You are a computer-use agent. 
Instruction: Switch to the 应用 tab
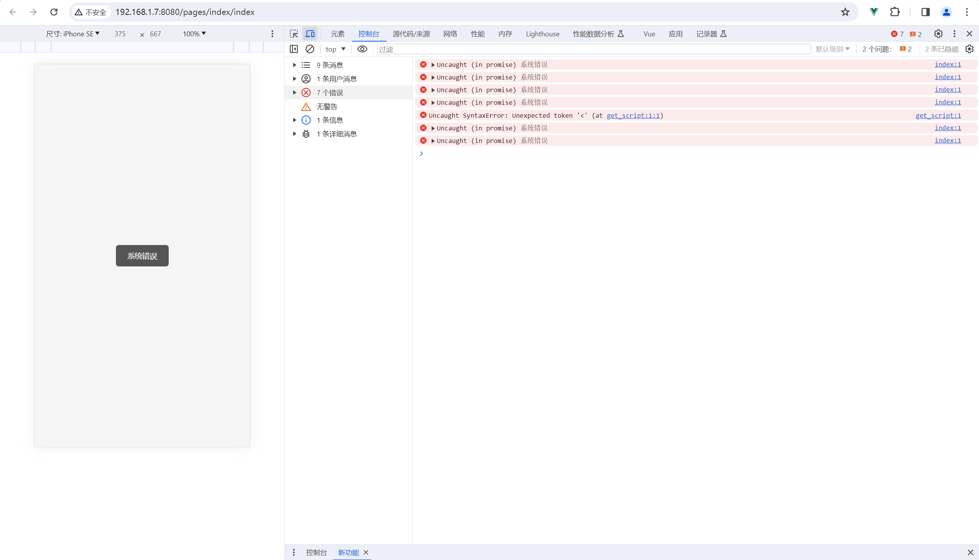click(x=675, y=34)
